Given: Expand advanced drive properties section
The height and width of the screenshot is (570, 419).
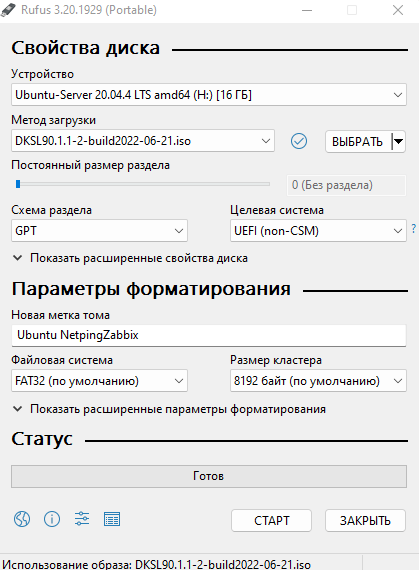Looking at the screenshot, I should (x=130, y=258).
